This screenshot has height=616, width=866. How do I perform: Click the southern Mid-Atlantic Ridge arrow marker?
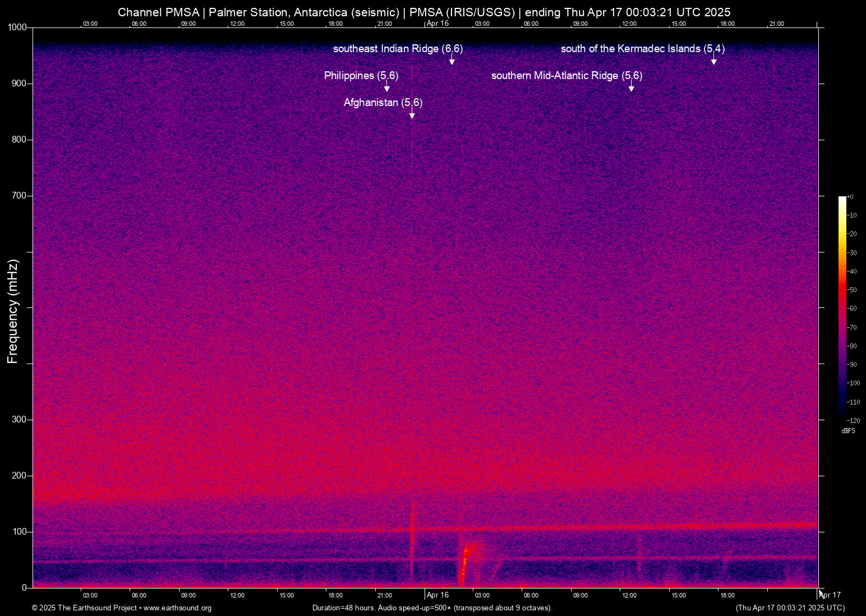click(x=631, y=88)
